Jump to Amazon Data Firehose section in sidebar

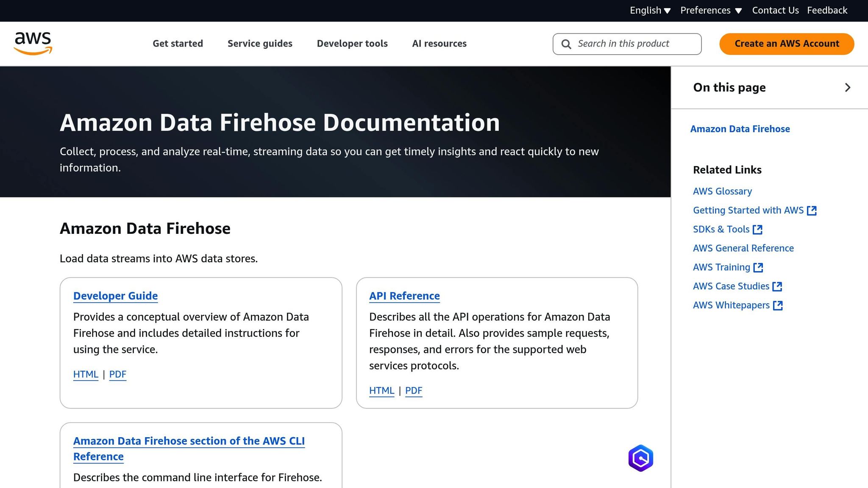click(x=740, y=129)
